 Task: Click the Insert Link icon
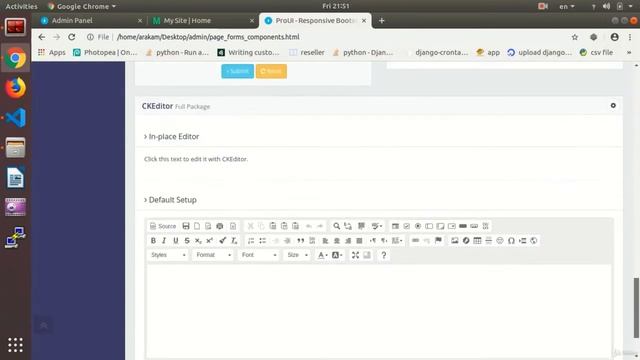tap(416, 241)
